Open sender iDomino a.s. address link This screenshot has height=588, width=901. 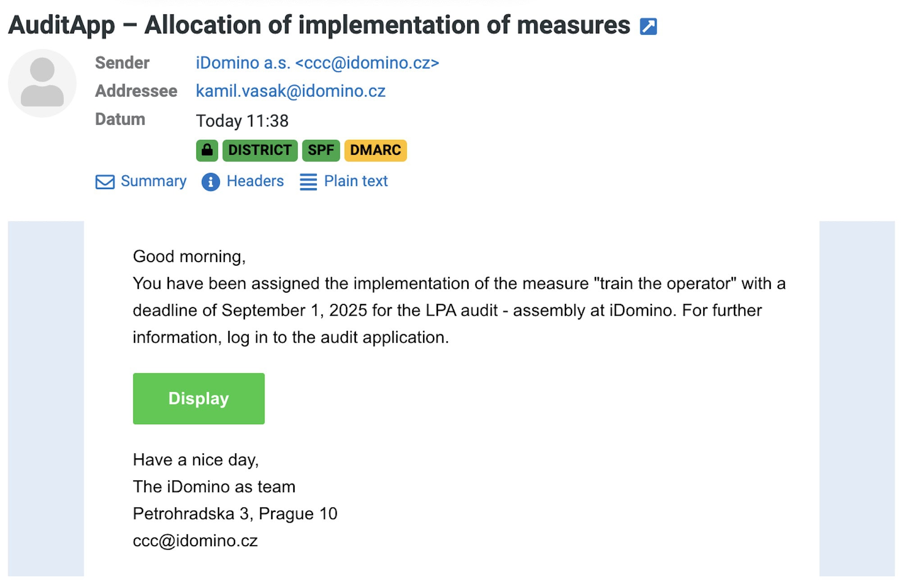tap(317, 63)
